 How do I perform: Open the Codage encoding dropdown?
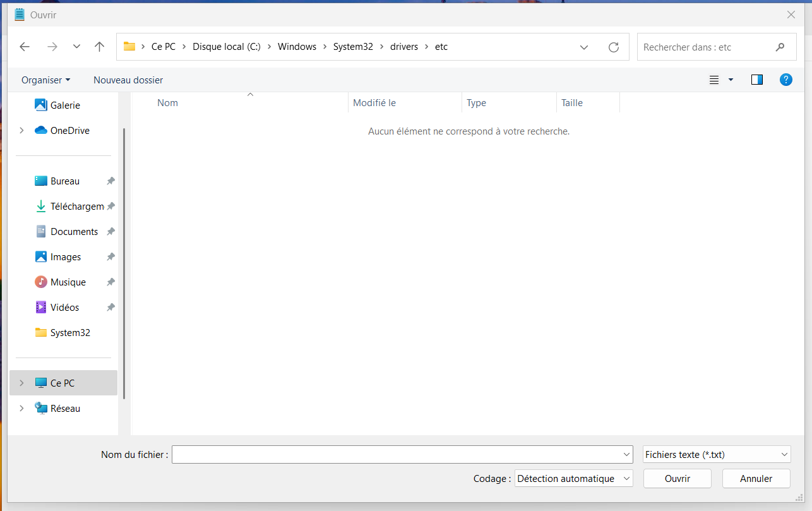tap(573, 479)
